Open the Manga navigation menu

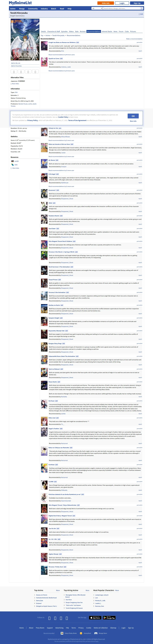(22, 9)
